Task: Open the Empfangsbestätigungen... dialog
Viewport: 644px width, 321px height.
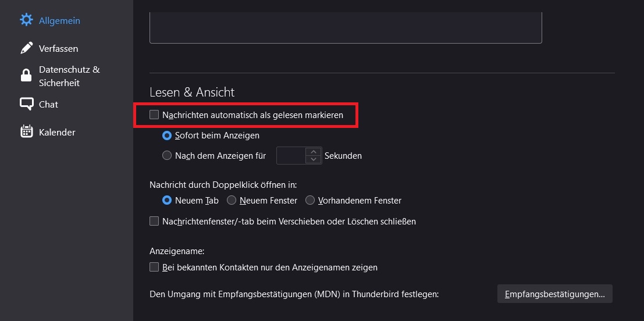Action: [554, 294]
